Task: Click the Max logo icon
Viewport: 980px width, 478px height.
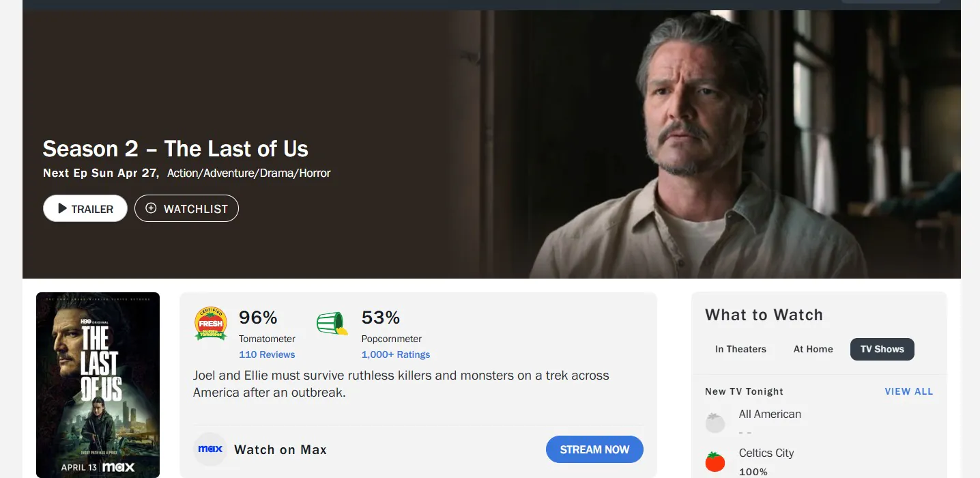Action: pos(210,449)
